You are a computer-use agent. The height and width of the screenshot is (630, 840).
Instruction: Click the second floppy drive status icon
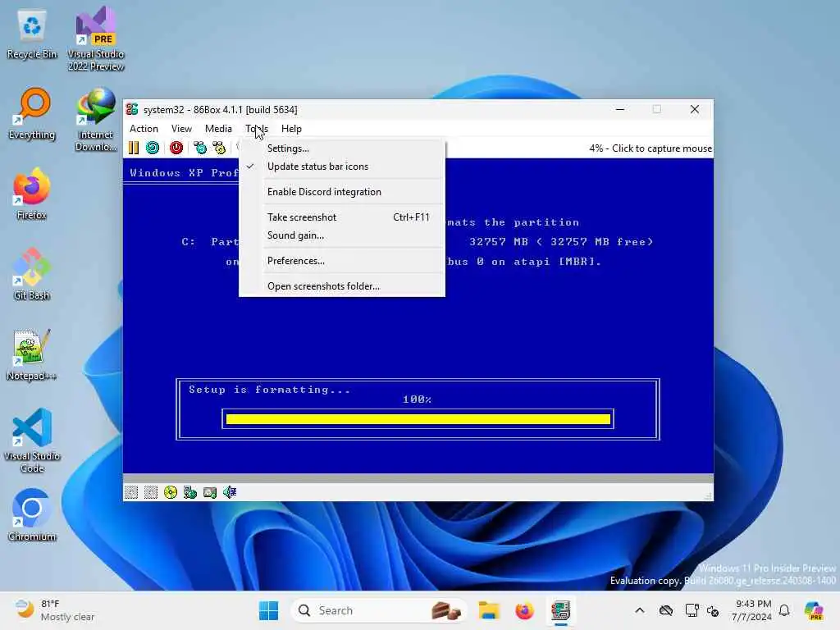(x=151, y=492)
